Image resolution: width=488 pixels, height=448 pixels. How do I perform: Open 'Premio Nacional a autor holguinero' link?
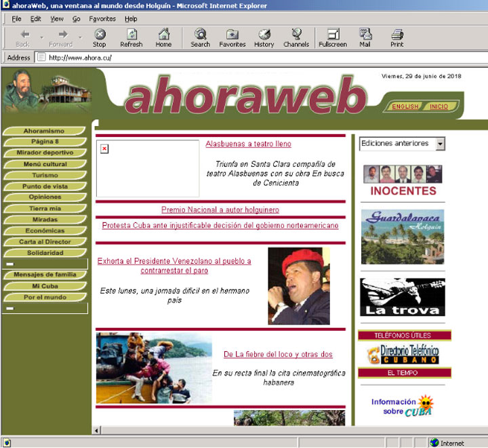coord(220,209)
